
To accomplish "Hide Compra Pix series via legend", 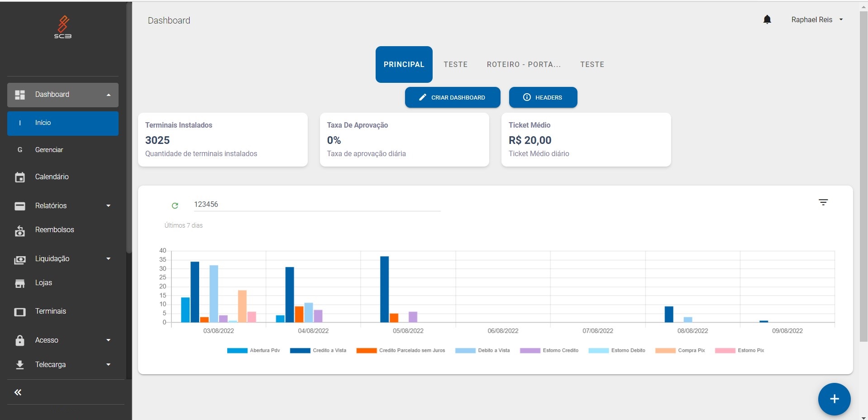I will point(680,350).
